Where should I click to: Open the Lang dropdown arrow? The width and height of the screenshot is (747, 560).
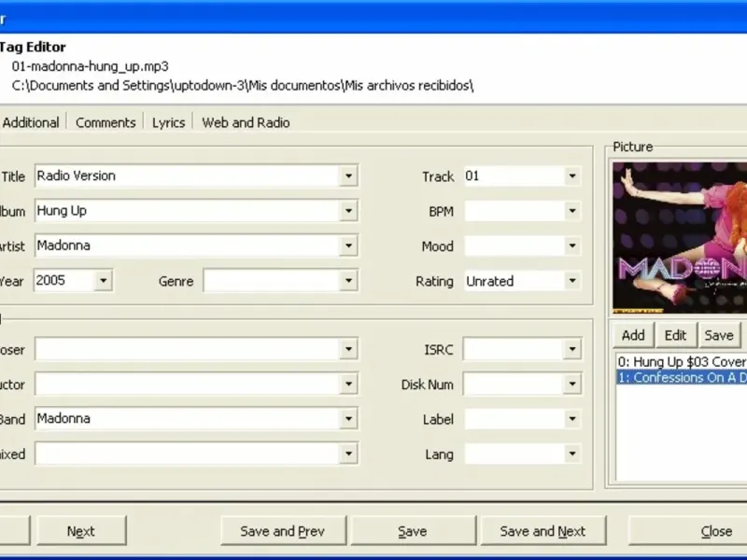tap(572, 454)
